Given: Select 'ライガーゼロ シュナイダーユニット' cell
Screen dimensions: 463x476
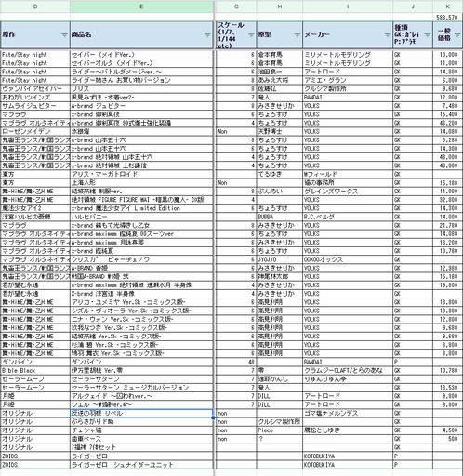Looking at the screenshot, I should pyautogui.click(x=141, y=465).
